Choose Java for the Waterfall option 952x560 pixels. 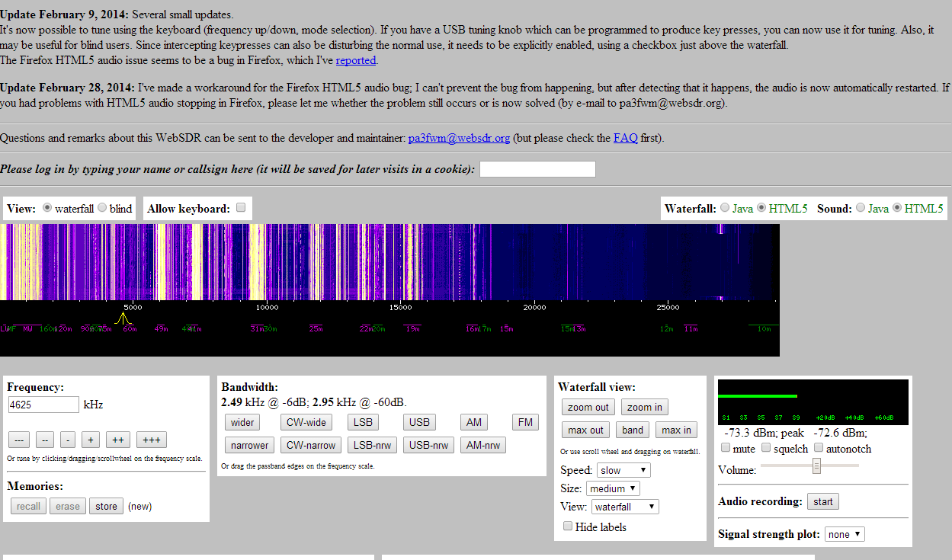724,208
